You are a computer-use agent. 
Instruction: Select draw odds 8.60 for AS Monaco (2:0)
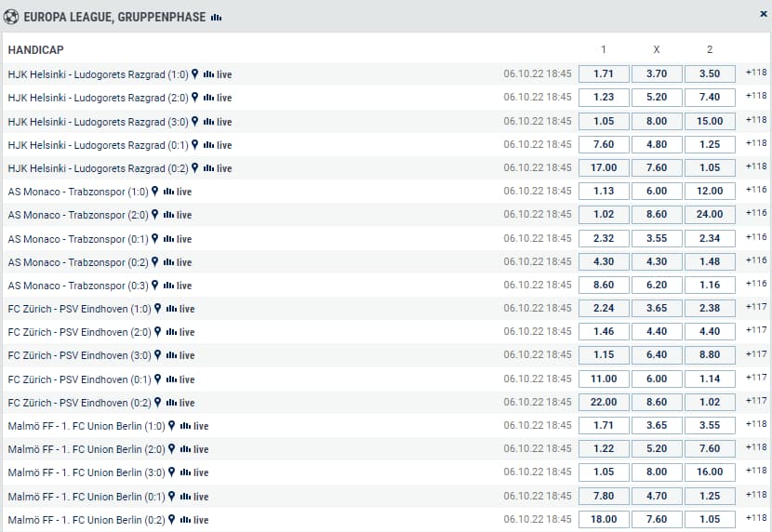coord(657,215)
